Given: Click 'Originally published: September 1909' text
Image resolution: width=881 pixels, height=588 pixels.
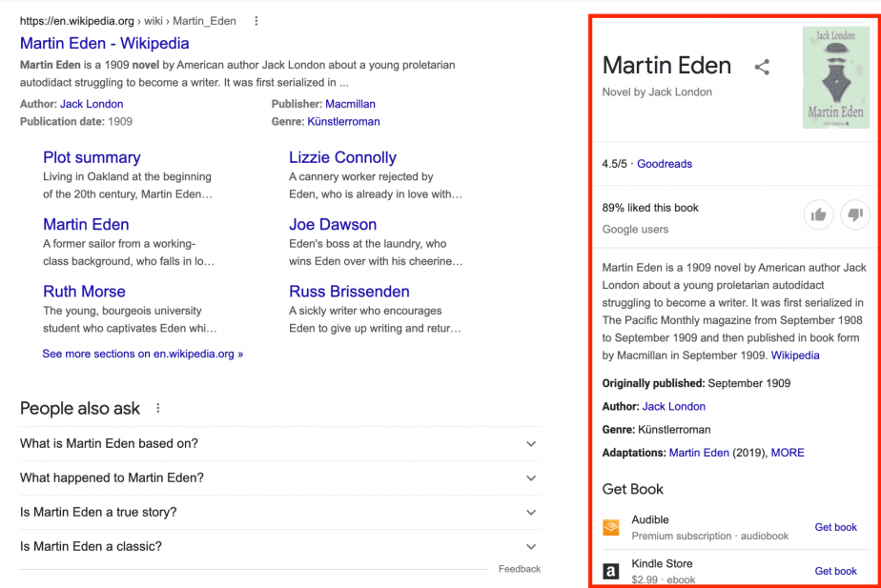Looking at the screenshot, I should click(x=696, y=383).
